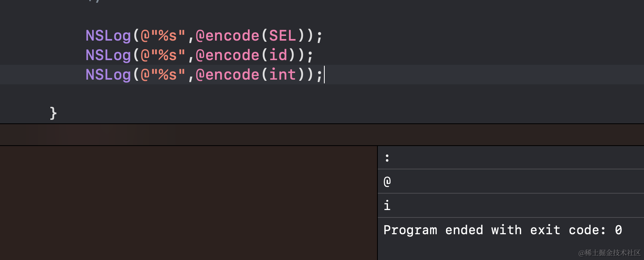The image size is (644, 260).
Task: Click the debug bar between editor and console
Action: click(x=322, y=135)
